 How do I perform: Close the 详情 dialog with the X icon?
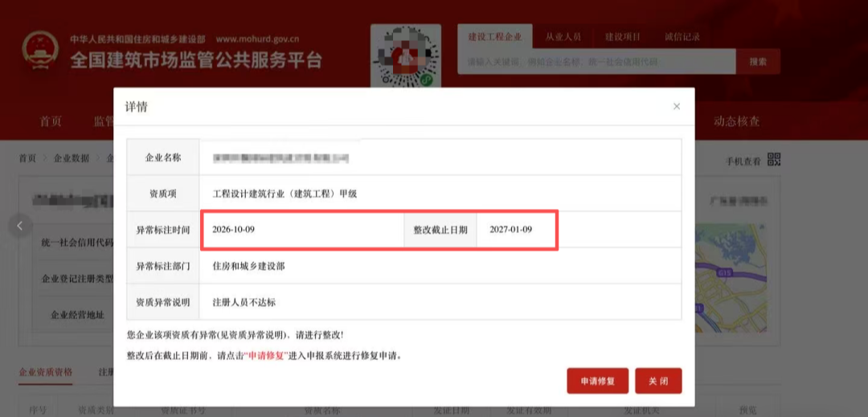tap(677, 106)
